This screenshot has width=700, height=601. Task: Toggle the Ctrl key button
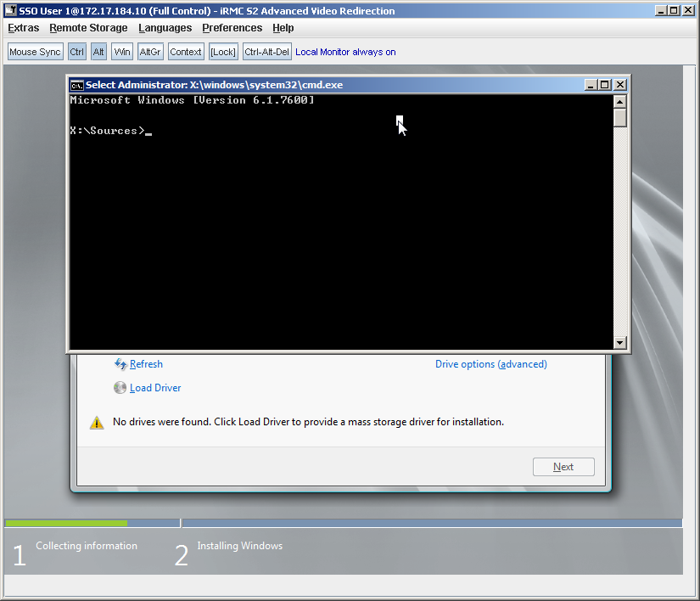pyautogui.click(x=76, y=52)
